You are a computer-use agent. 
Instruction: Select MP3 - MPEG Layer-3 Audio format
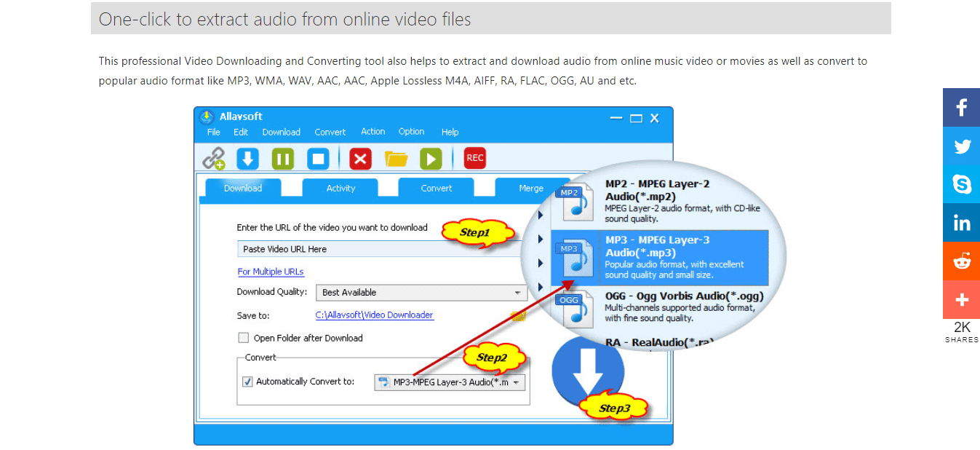click(659, 258)
